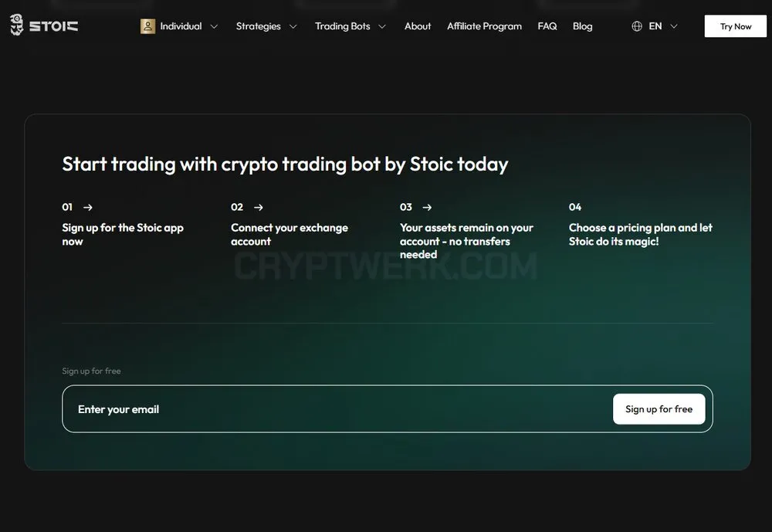Click the gold Individual profile icon
772x532 pixels.
tap(147, 26)
